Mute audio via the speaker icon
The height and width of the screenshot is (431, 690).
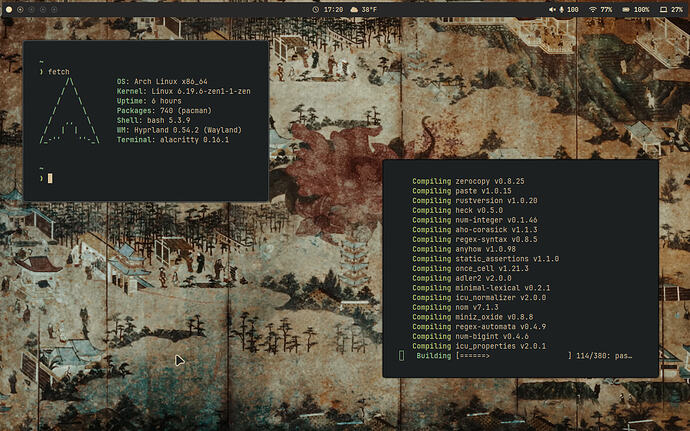tap(552, 9)
